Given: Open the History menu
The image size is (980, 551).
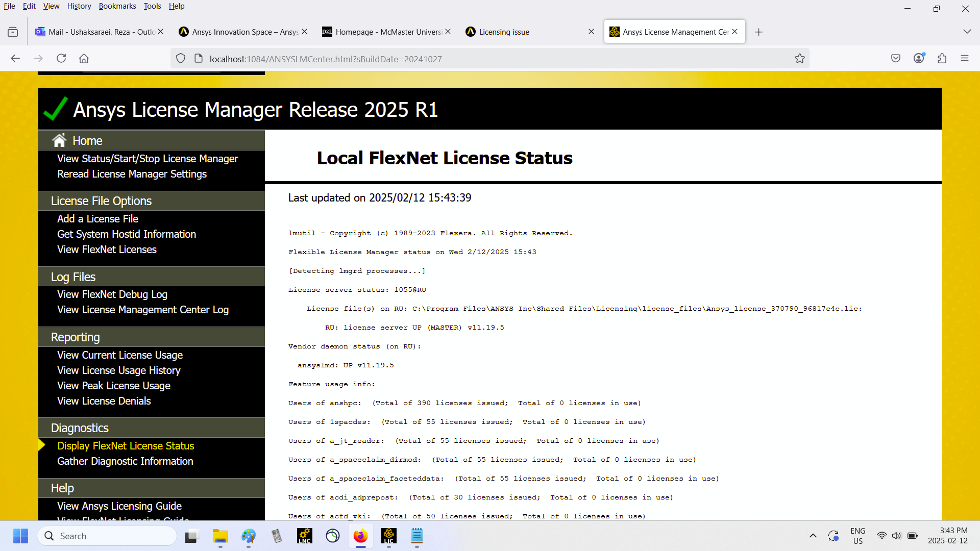Looking at the screenshot, I should [x=79, y=6].
